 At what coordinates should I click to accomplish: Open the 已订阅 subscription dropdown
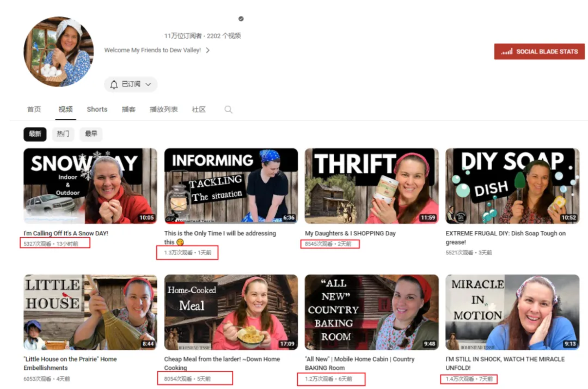(x=131, y=84)
